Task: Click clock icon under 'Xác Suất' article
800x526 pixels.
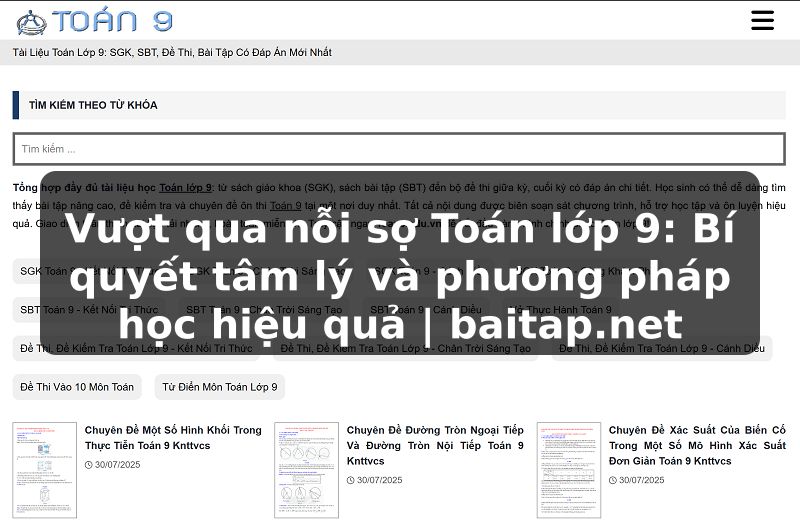Action: click(613, 480)
